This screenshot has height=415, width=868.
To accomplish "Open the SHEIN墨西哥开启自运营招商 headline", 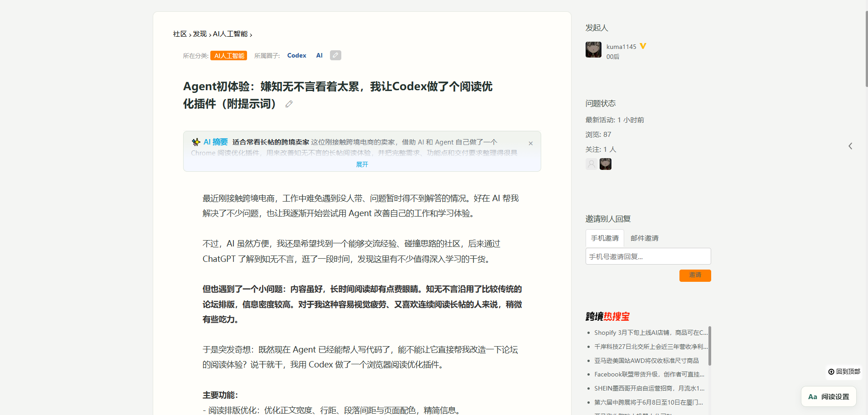I will tap(650, 388).
